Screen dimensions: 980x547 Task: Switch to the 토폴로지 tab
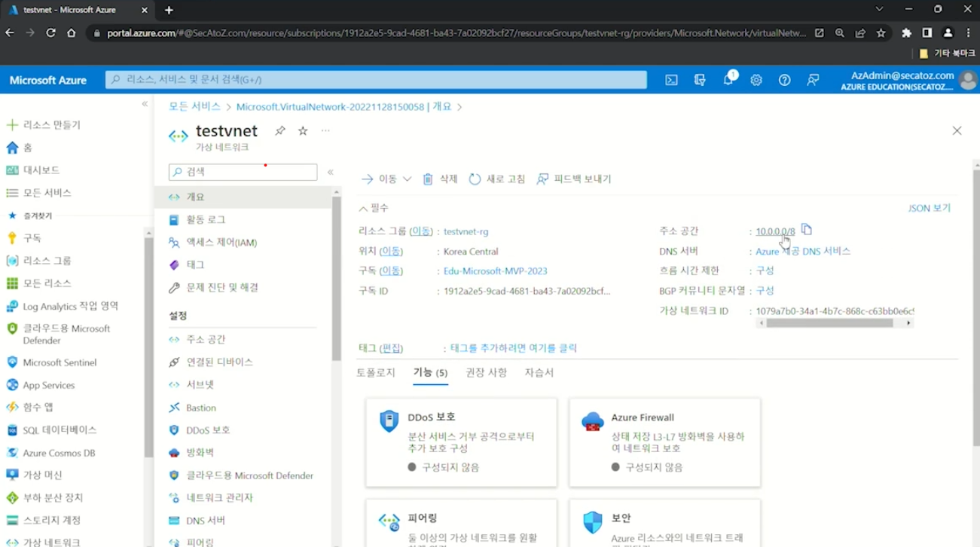[x=376, y=373]
